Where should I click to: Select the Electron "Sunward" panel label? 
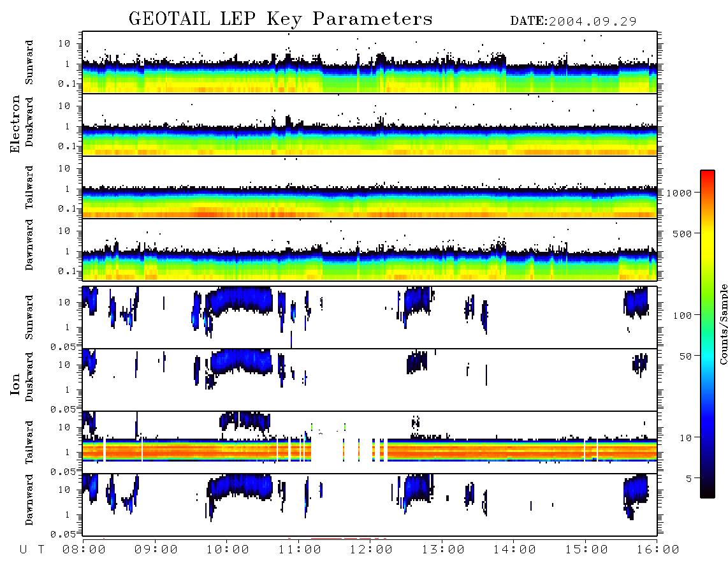click(x=29, y=62)
